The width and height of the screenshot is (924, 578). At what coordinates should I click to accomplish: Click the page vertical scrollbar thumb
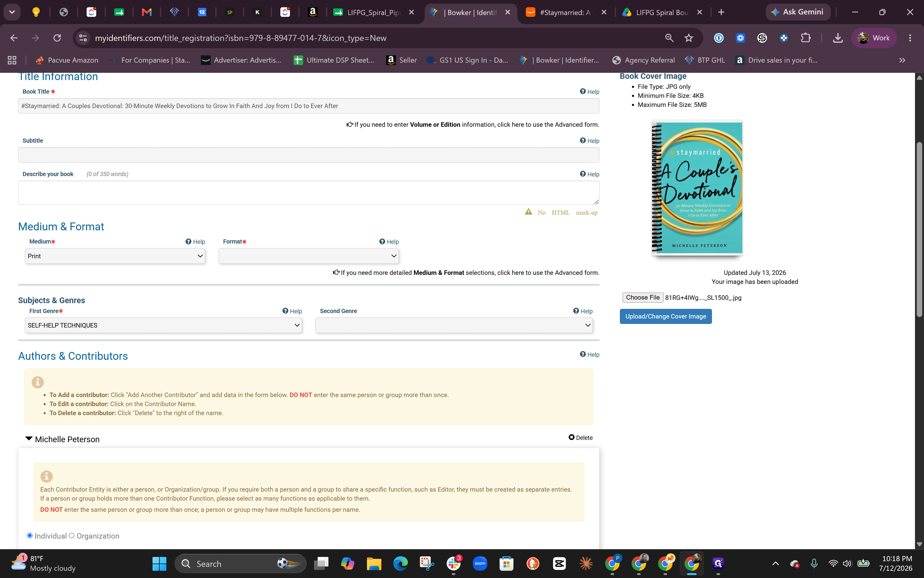[x=919, y=229]
